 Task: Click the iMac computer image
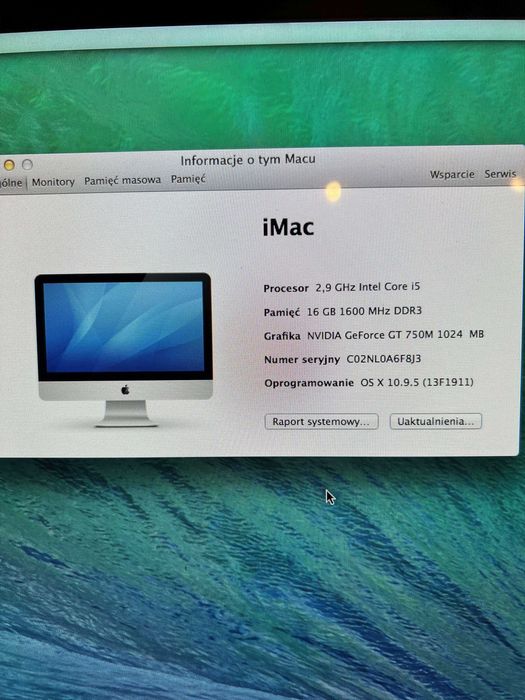click(x=124, y=350)
